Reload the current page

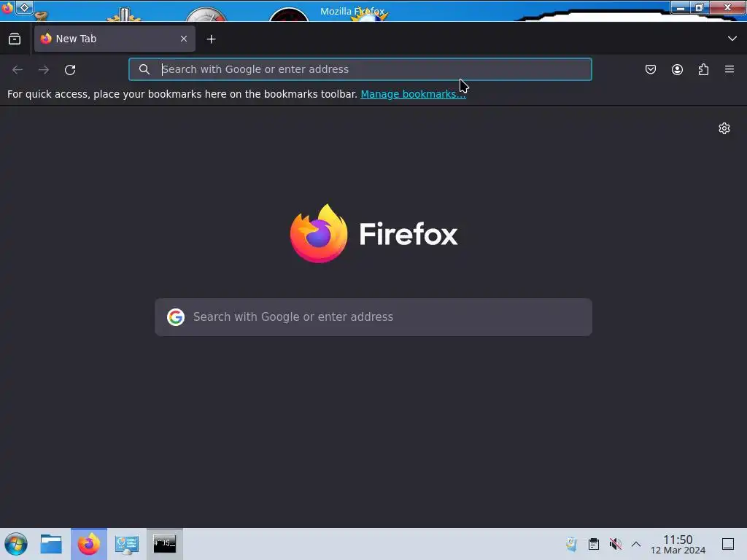[70, 69]
